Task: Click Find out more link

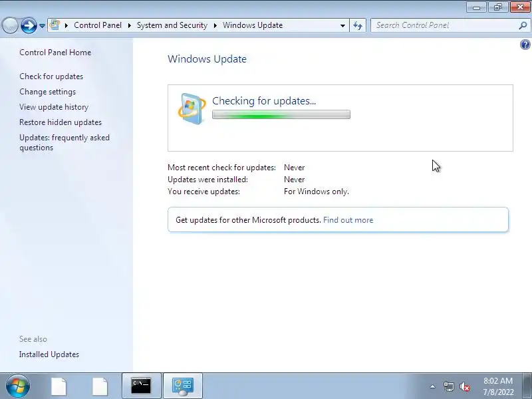Action: [348, 220]
